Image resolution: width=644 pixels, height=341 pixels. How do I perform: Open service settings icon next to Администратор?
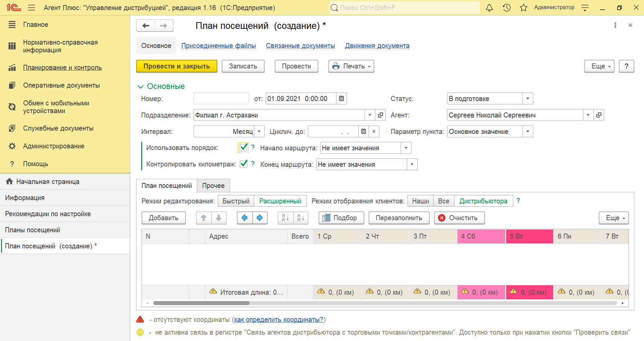[x=585, y=7]
